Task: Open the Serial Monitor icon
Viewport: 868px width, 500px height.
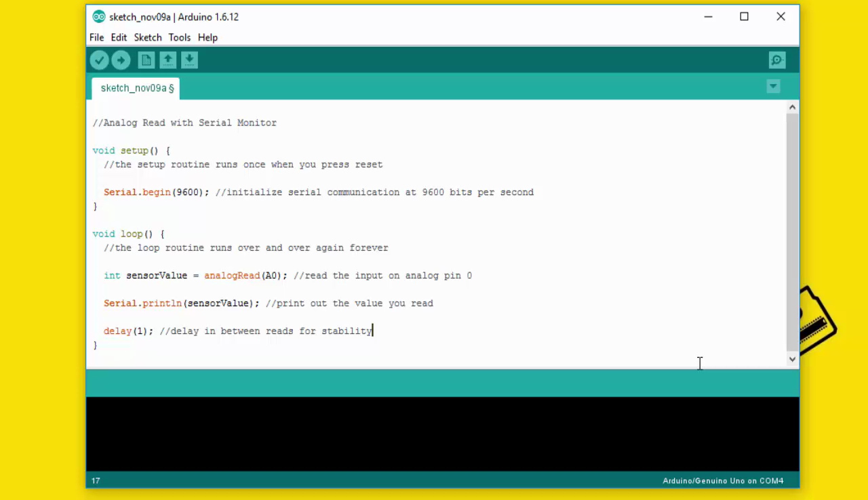Action: point(777,60)
